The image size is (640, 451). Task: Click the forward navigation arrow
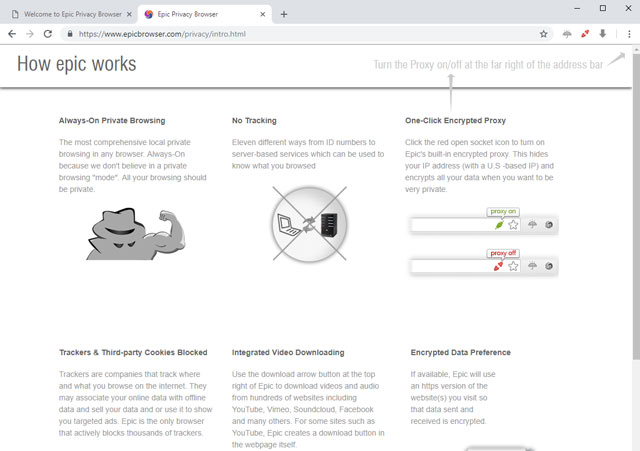(x=30, y=34)
